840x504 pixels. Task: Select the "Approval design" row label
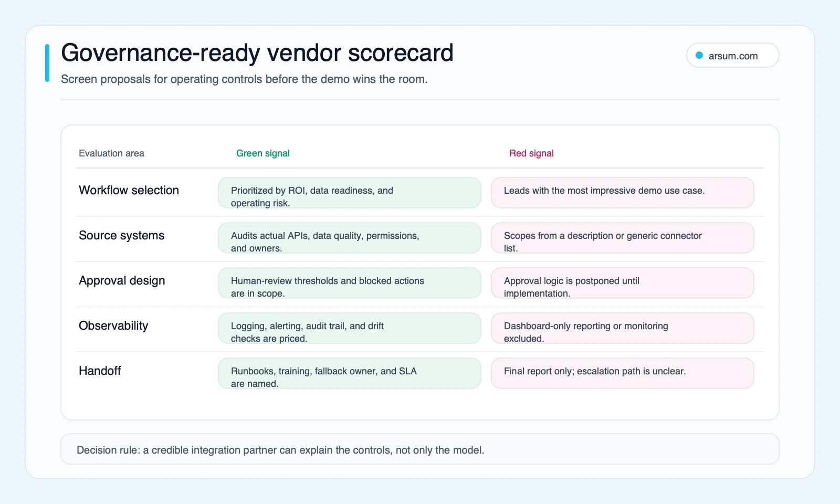(x=122, y=280)
